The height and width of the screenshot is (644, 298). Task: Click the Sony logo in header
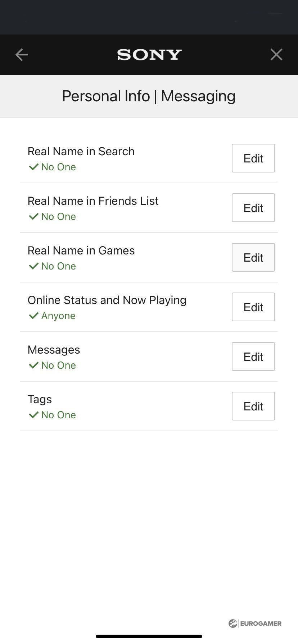click(149, 55)
